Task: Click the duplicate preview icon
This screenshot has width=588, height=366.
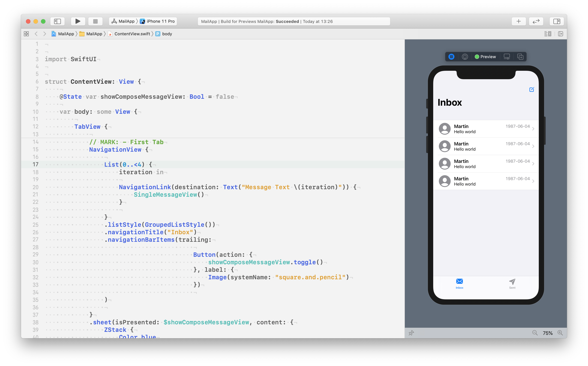Action: 520,57
